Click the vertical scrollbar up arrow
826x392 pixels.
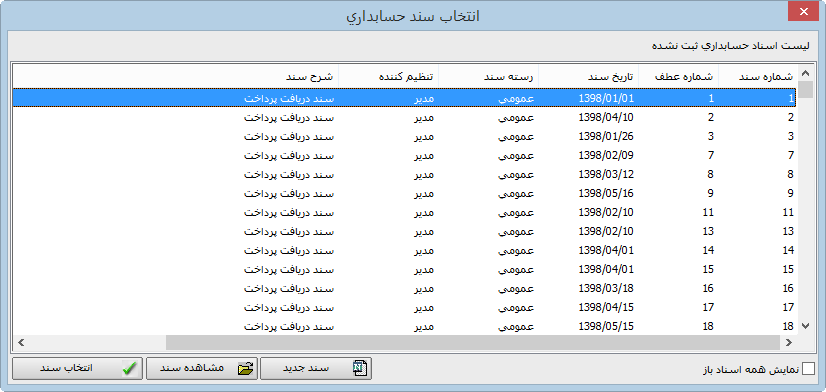(x=805, y=73)
